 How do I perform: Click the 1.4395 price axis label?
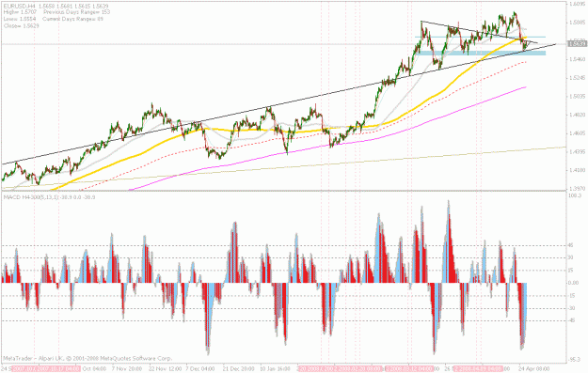577,151
